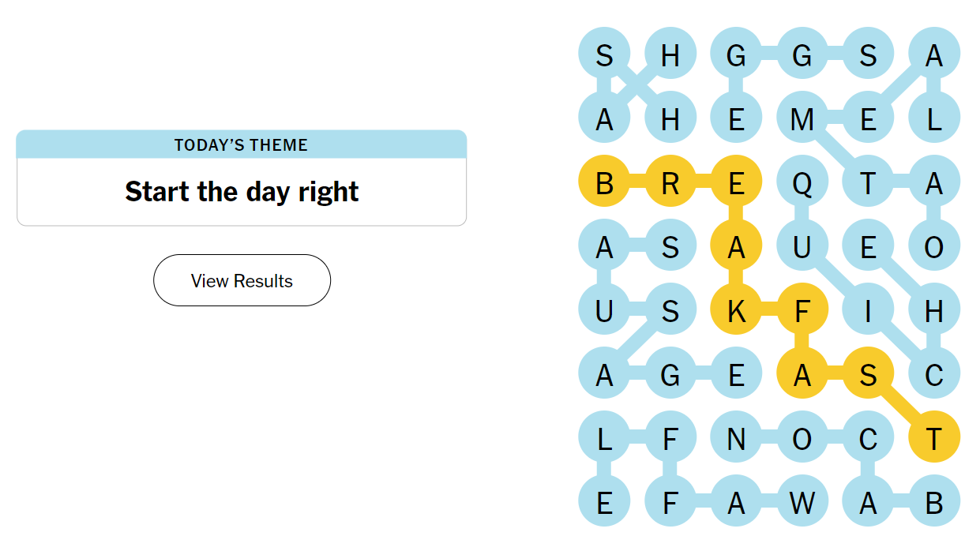Tap the yellow letter F tile

802,310
